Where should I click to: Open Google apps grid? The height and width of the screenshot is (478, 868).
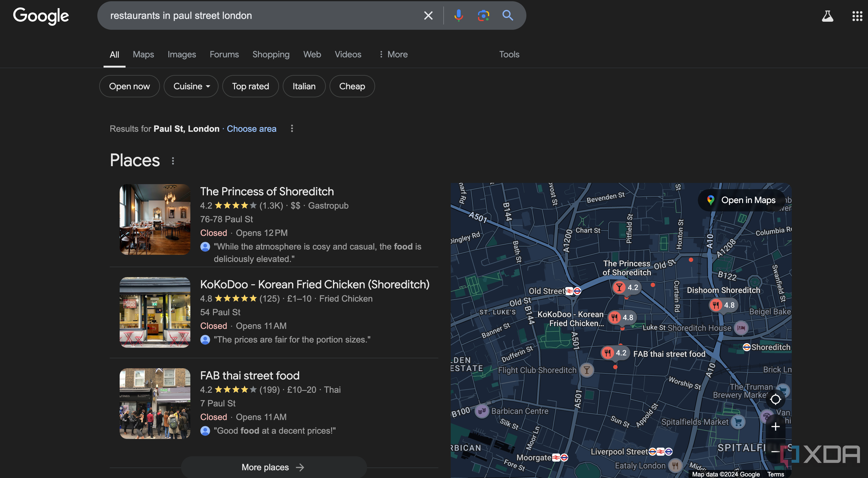[857, 16]
